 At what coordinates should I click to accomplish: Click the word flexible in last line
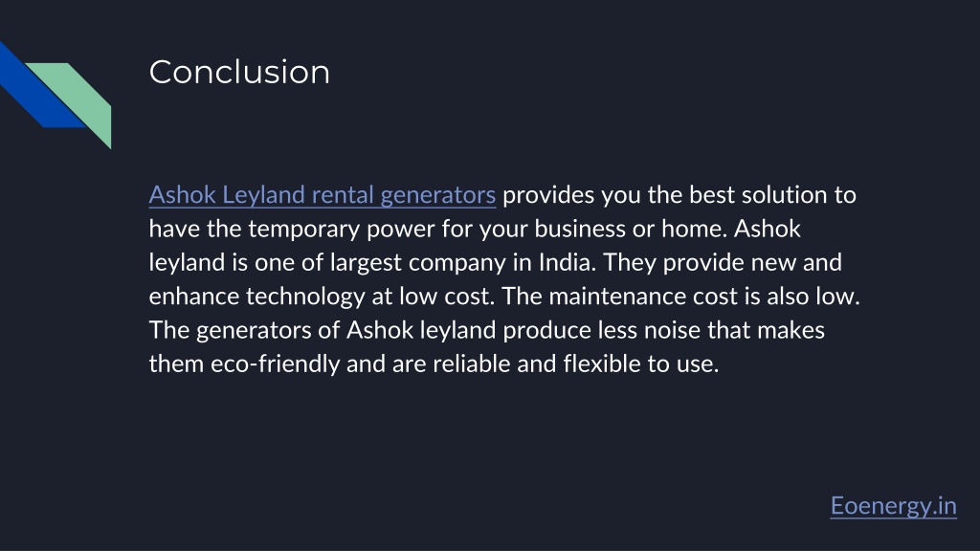[601, 364]
